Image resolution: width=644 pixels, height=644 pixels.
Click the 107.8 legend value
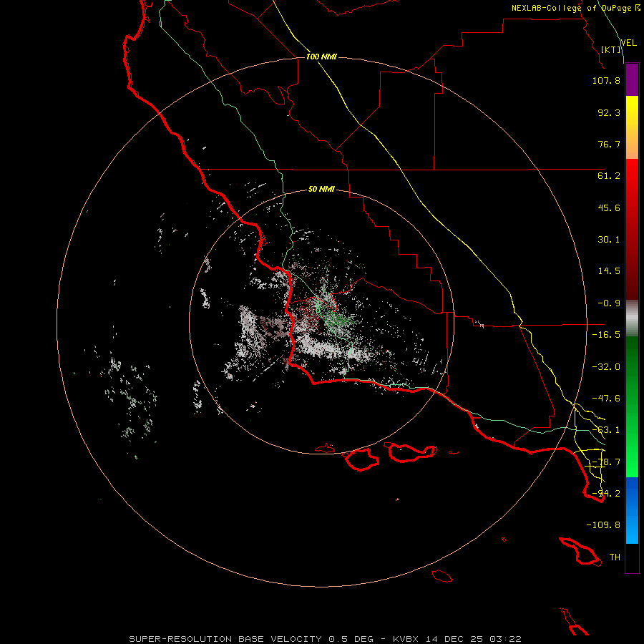tap(606, 80)
